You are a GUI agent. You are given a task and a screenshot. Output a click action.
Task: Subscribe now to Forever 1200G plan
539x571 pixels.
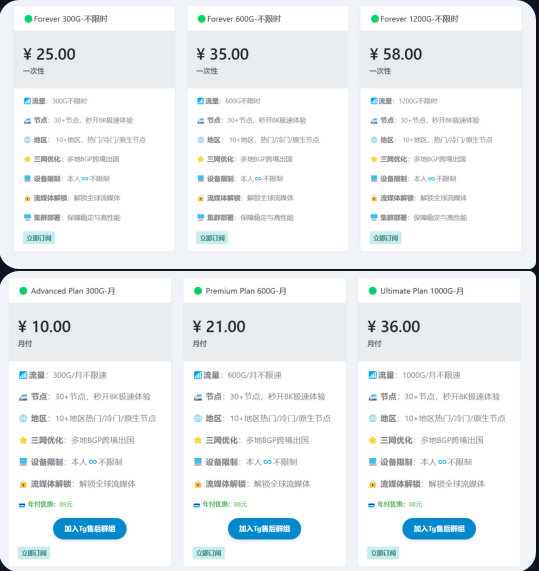point(385,238)
